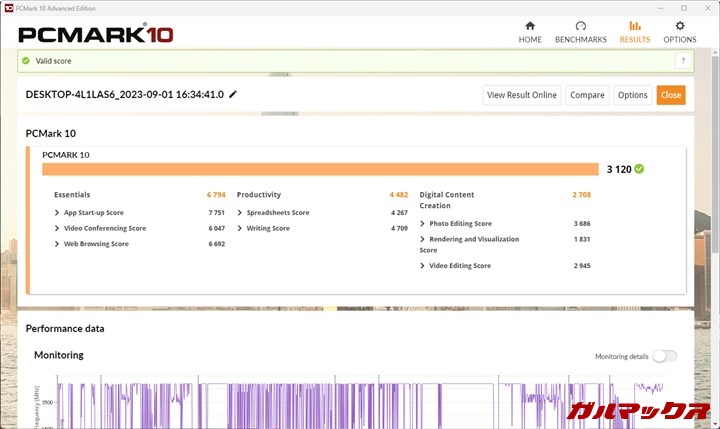Viewport: 720px width, 429px height.
Task: Click the orange Close button
Action: (671, 95)
